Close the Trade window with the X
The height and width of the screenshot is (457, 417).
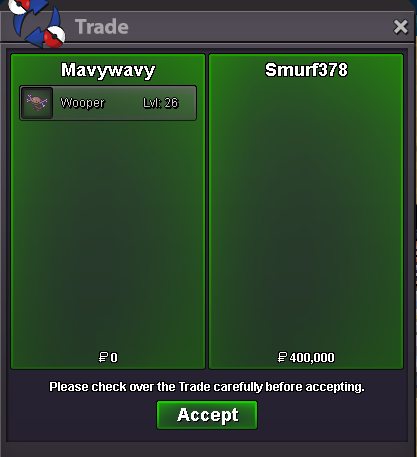click(x=400, y=27)
